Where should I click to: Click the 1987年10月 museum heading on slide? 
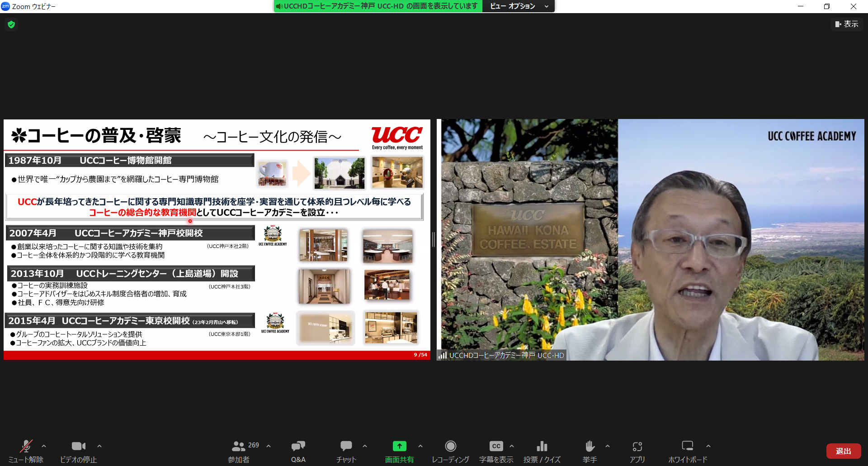tap(130, 160)
